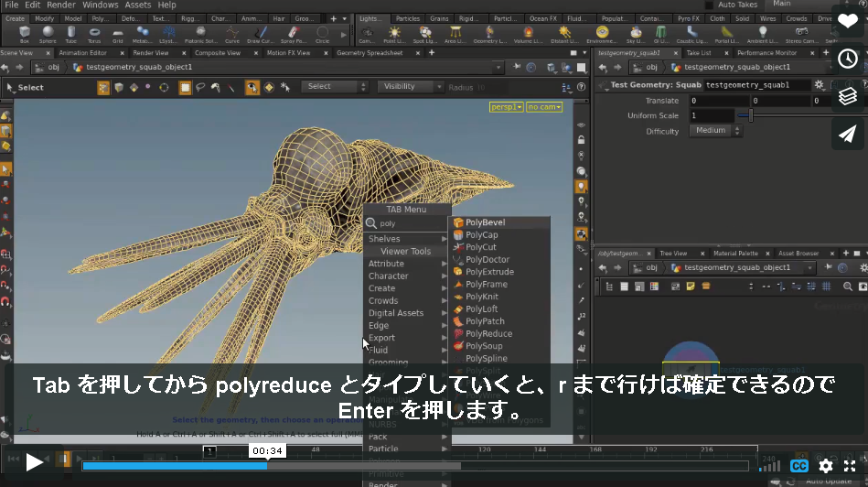Toggle lasso picking mode
868x487 pixels.
click(200, 88)
